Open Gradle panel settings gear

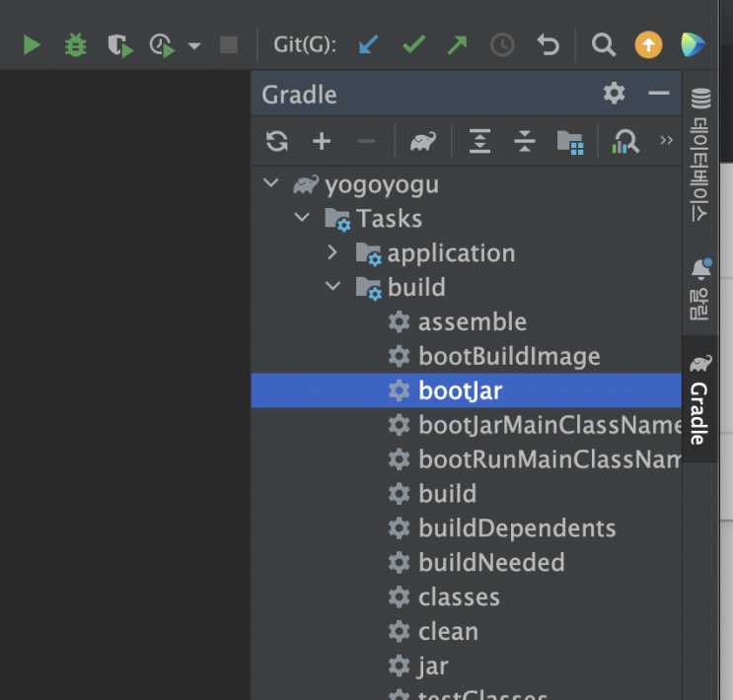pos(614,93)
